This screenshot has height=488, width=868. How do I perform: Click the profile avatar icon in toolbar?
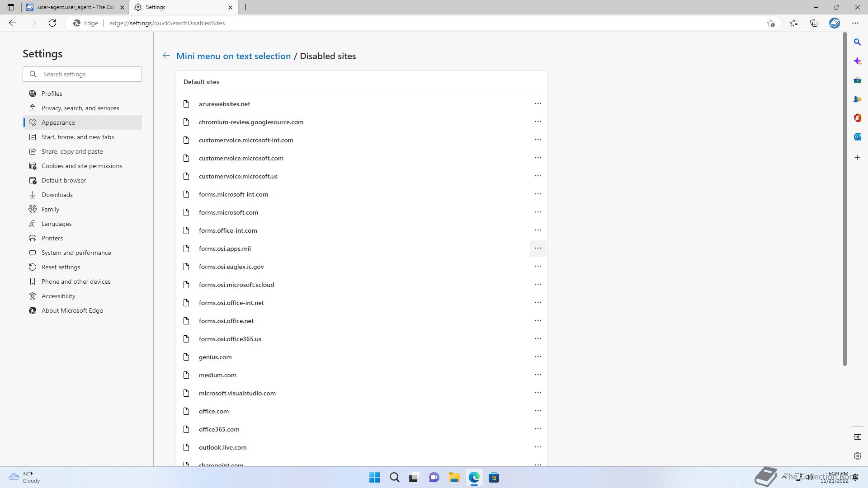835,23
